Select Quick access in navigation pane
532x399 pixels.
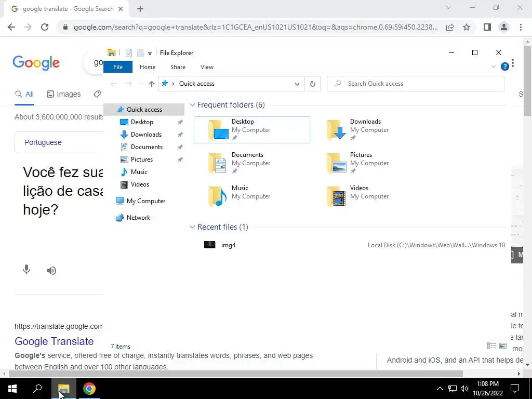[x=144, y=109]
